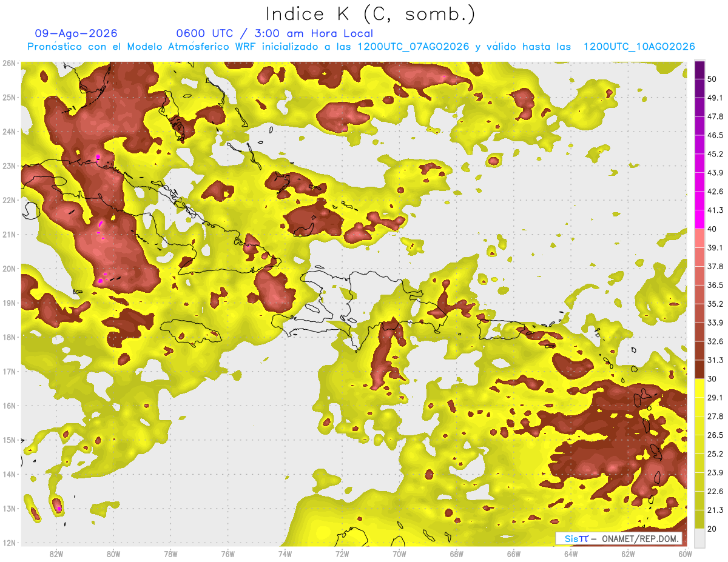Click the time text "0600 UTC / 3:00 am Hora Local"
The height and width of the screenshot is (562, 728).
click(274, 33)
